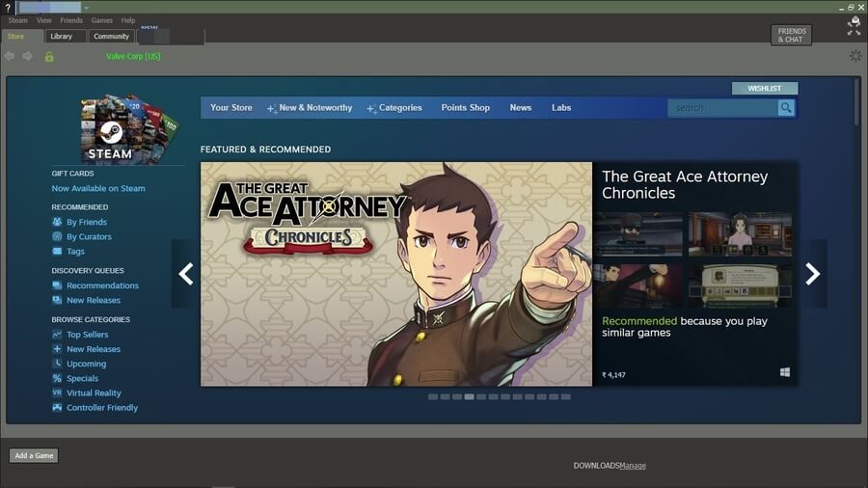Click the Add a Game button
The height and width of the screenshot is (488, 868).
click(x=34, y=455)
